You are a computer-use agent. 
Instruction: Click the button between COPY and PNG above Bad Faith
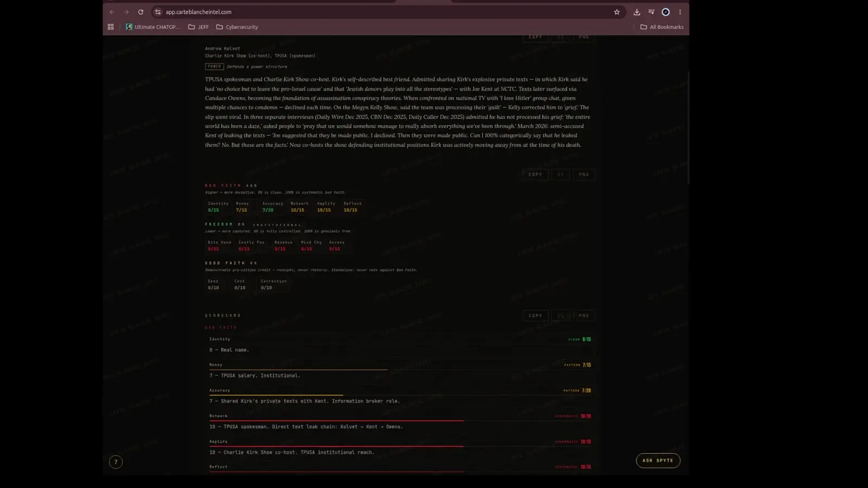click(560, 175)
